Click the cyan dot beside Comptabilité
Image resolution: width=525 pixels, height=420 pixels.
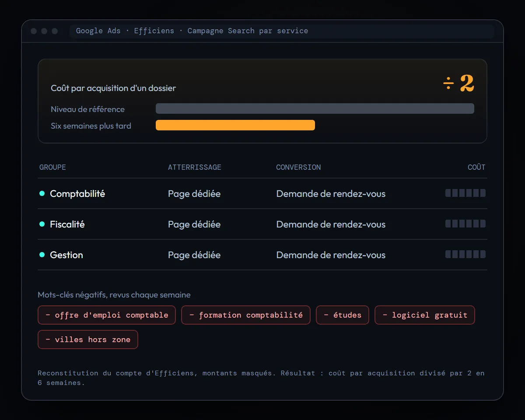click(x=42, y=193)
